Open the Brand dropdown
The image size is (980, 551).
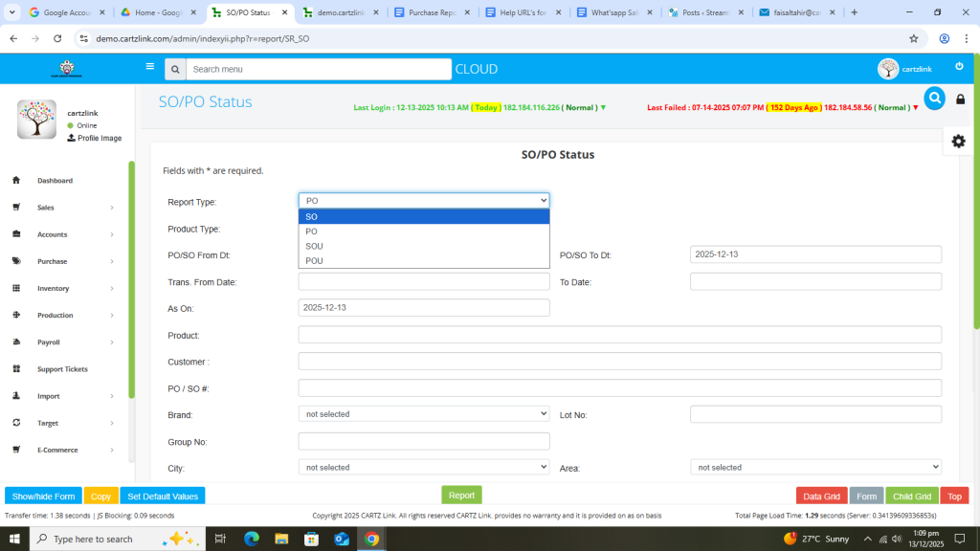coord(424,414)
